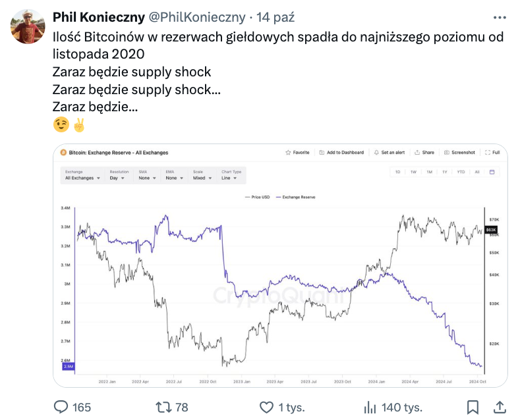Bookmark this tweet
This screenshot has height=420, width=518.
click(x=473, y=407)
